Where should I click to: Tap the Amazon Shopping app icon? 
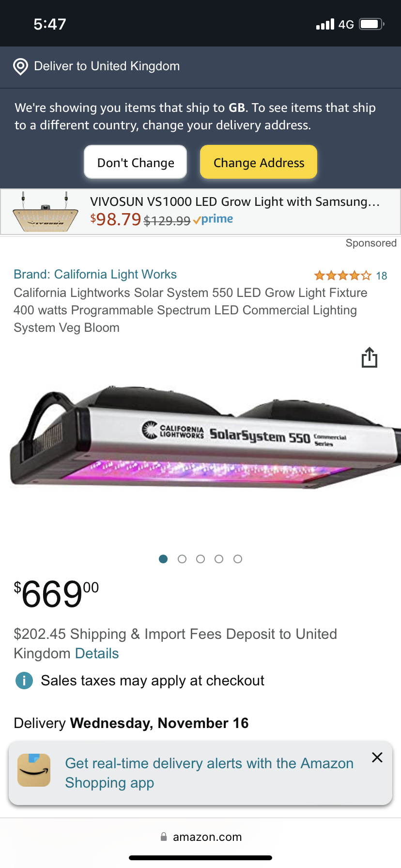34,770
